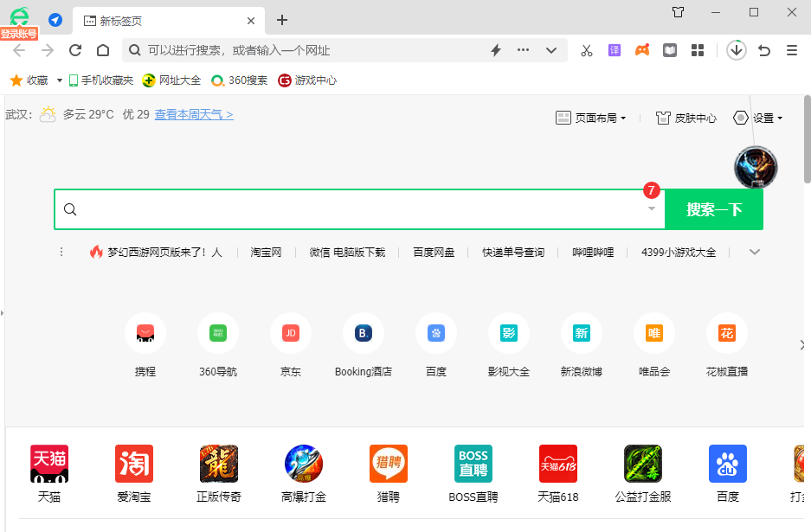Click the 查看本周天气 link
Image resolution: width=811 pixels, height=532 pixels.
tap(194, 114)
